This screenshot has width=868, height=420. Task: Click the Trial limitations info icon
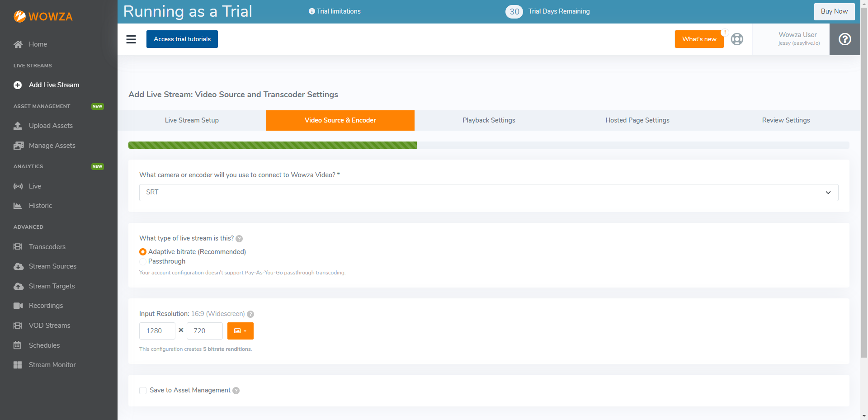311,11
